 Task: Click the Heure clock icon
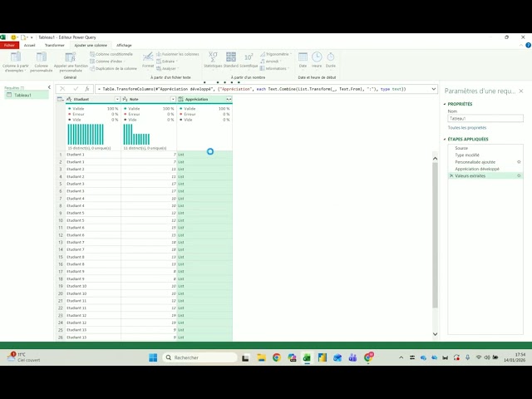317,57
